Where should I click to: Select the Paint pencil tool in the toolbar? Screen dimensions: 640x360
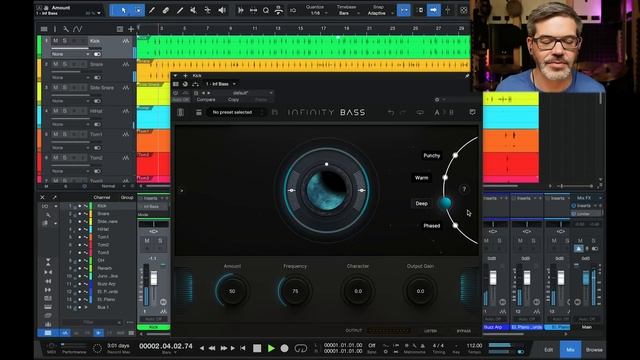[x=180, y=10]
